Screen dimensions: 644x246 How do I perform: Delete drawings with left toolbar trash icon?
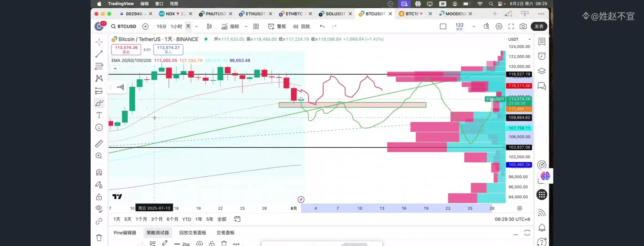pos(99,238)
